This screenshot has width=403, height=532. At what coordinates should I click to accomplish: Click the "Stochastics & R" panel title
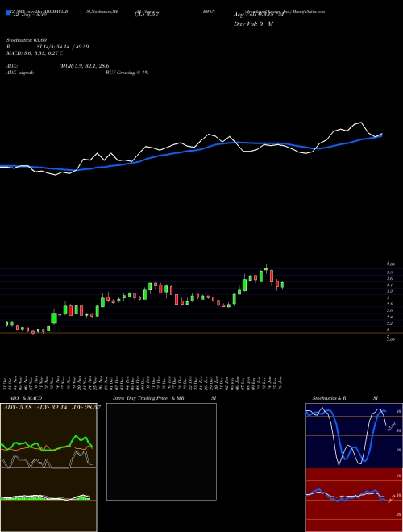(330, 398)
